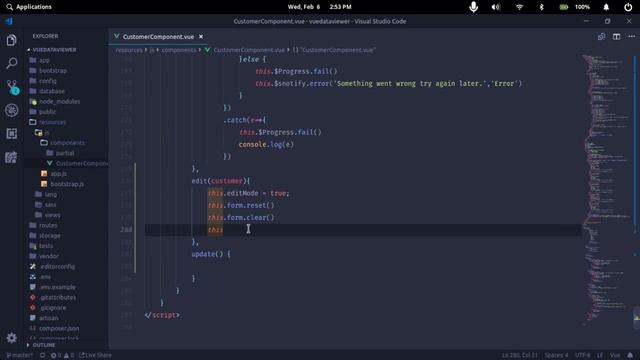Screen dimensions: 640x360
Task: Click the VS Code logo in title bar
Action: (x=9, y=21)
